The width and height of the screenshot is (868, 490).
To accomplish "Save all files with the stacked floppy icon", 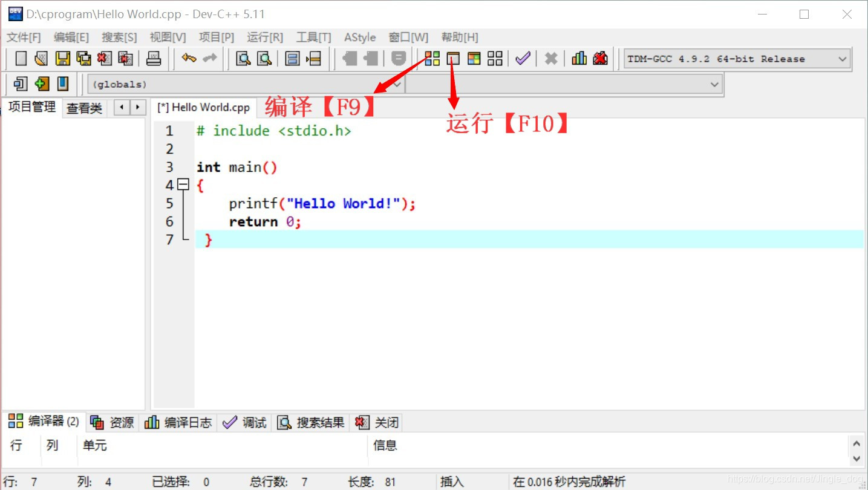I will click(83, 59).
